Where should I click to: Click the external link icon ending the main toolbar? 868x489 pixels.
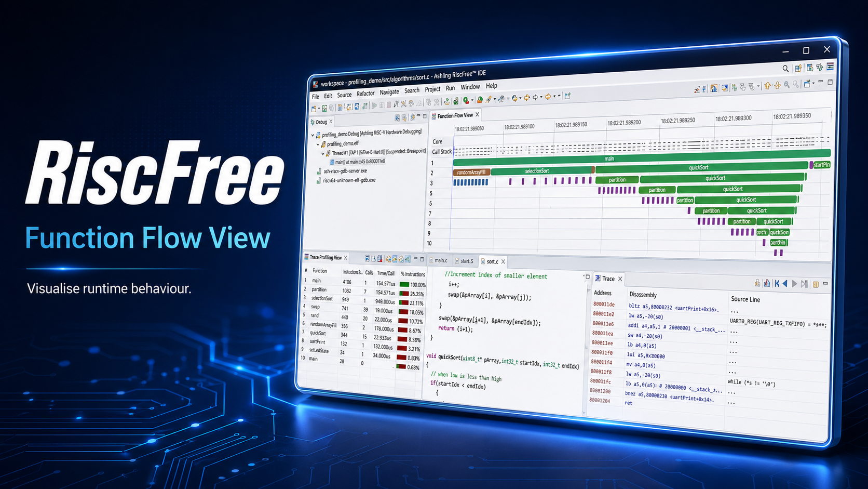pos(567,96)
